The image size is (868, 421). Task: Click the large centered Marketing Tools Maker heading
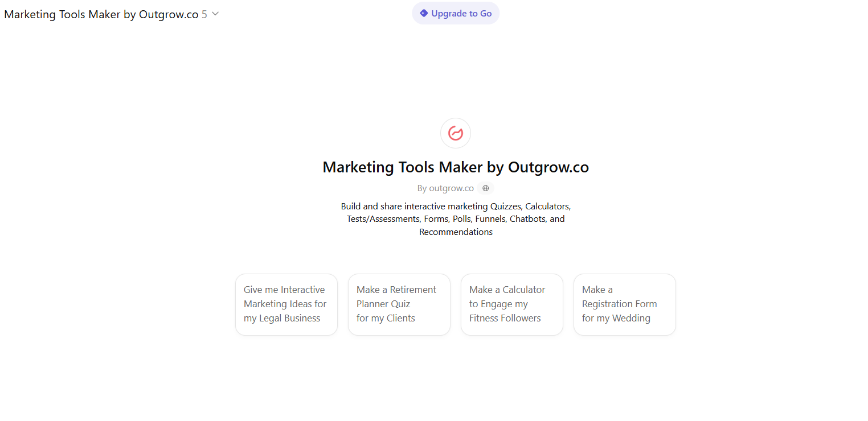456,167
